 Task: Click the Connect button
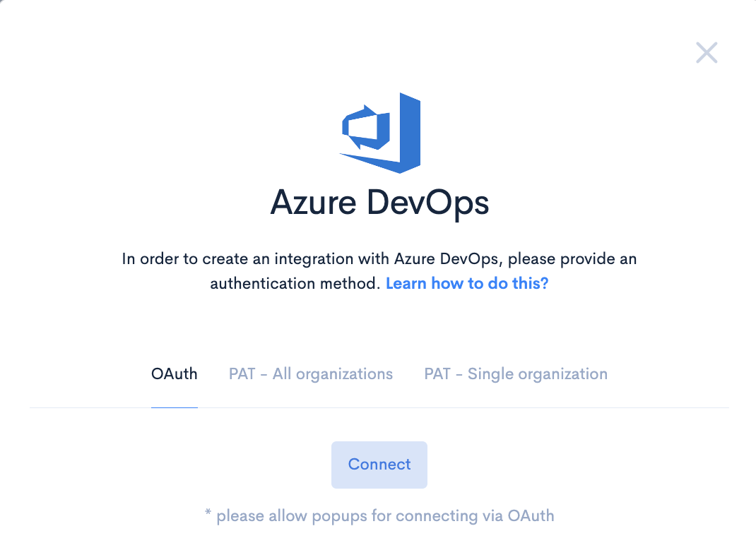click(x=379, y=465)
